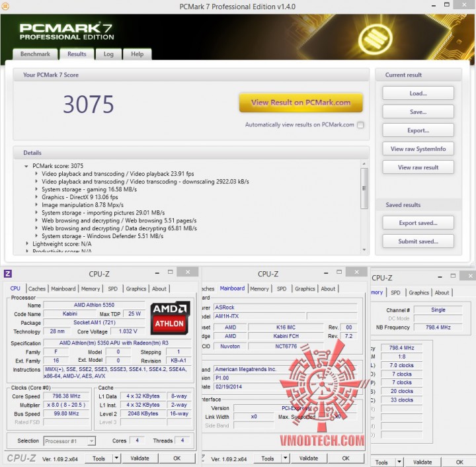This screenshot has width=476, height=467.
Task: Switch to the Benchmark tab
Action: pos(35,54)
